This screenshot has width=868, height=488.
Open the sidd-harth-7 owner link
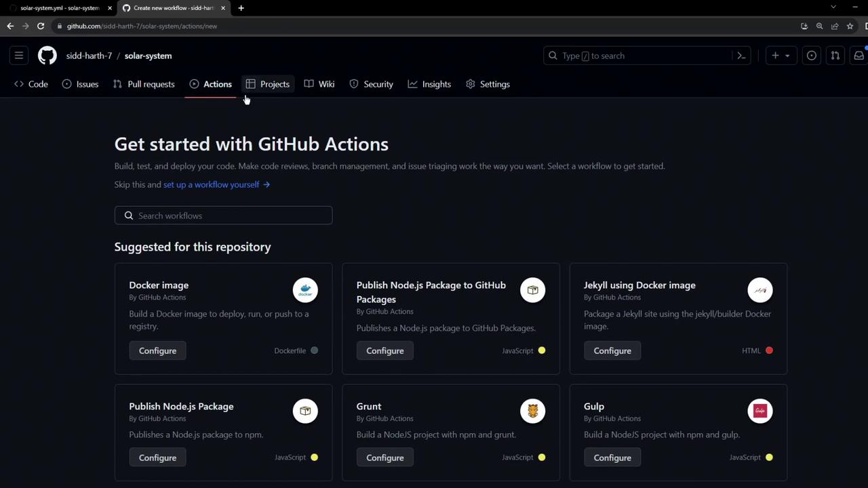89,56
